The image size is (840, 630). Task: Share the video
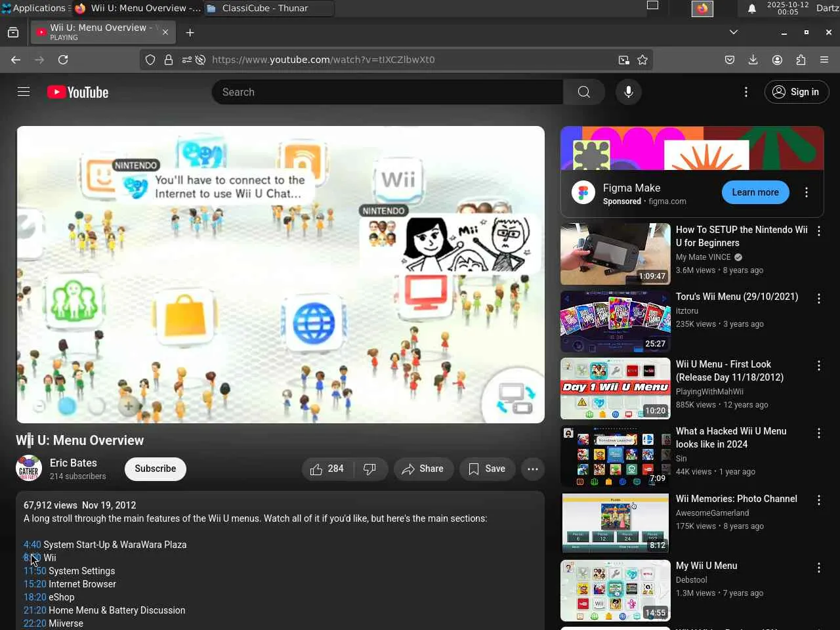click(423, 469)
